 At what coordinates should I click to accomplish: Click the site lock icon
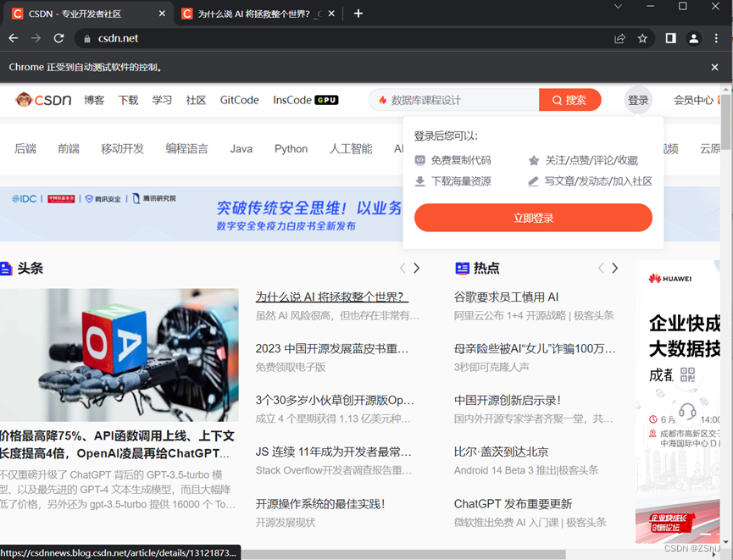point(87,39)
